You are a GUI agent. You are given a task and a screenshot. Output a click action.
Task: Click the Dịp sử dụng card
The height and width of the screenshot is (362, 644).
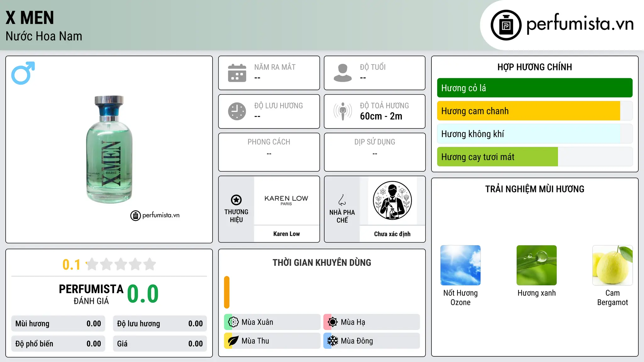click(375, 152)
